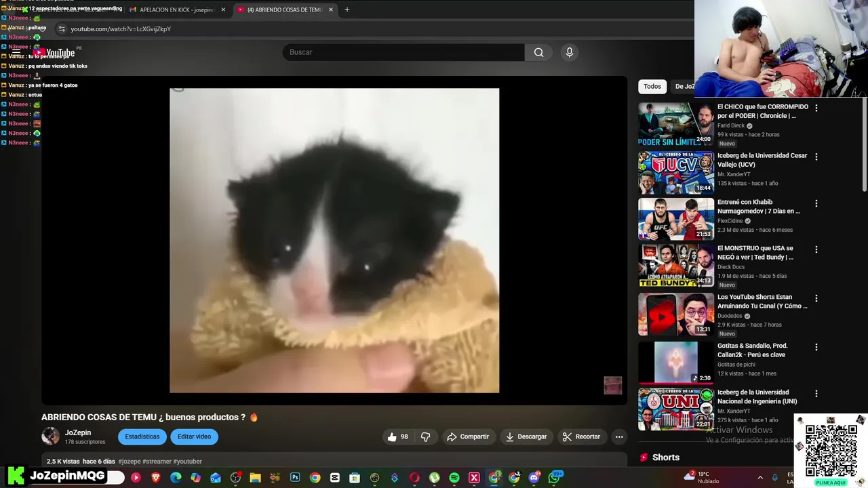The image size is (868, 488).
Task: Click the #jozepe hashtag
Action: [130, 462]
